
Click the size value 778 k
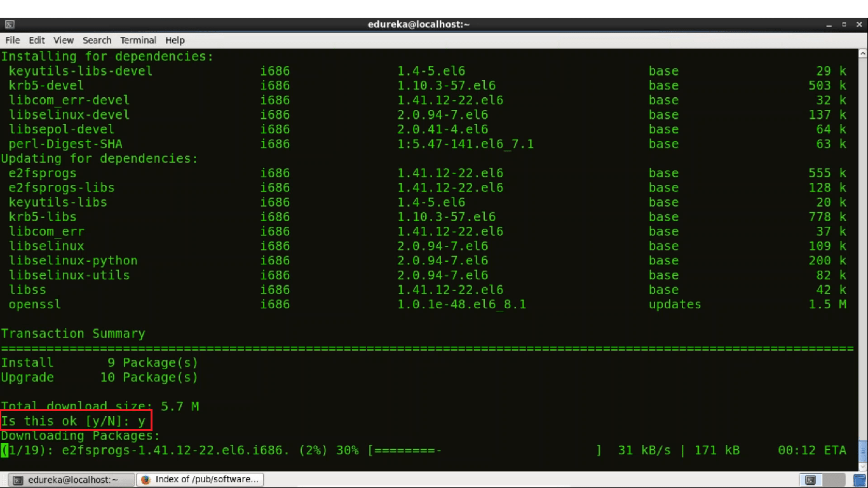coord(827,217)
